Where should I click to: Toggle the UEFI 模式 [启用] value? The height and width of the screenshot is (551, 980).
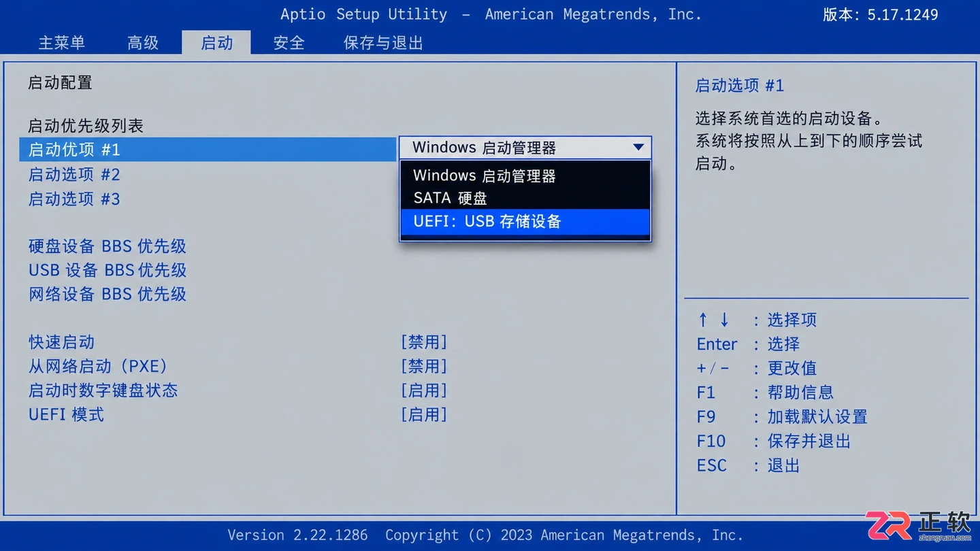(x=424, y=414)
